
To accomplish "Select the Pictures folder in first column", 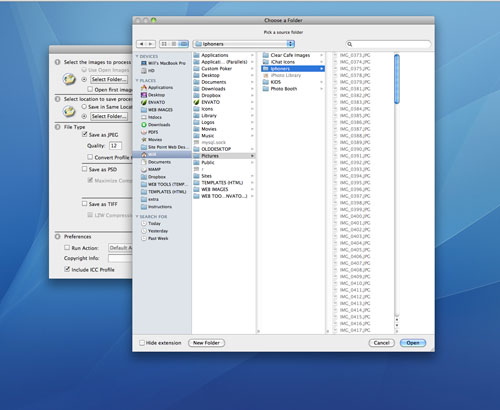I will (224, 156).
